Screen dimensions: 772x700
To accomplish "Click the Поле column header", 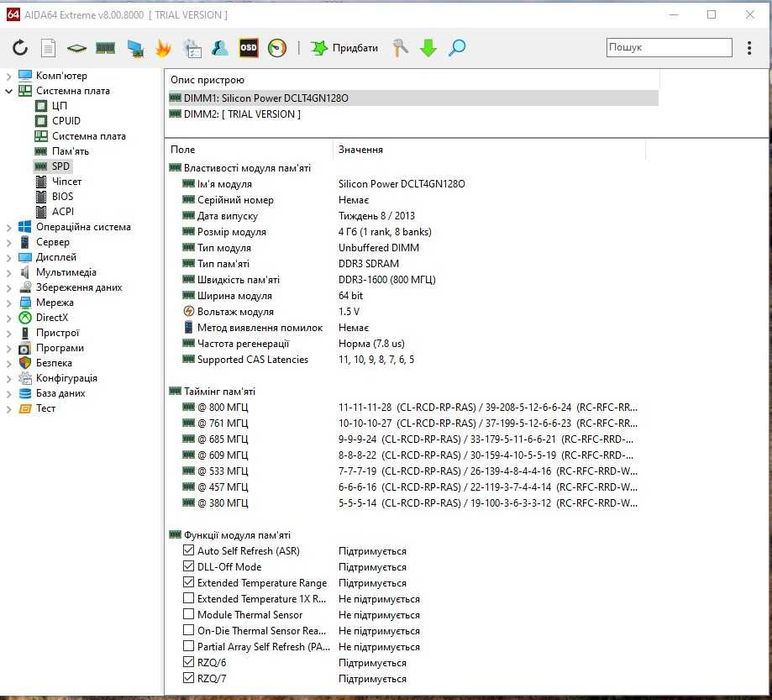I will (249, 150).
